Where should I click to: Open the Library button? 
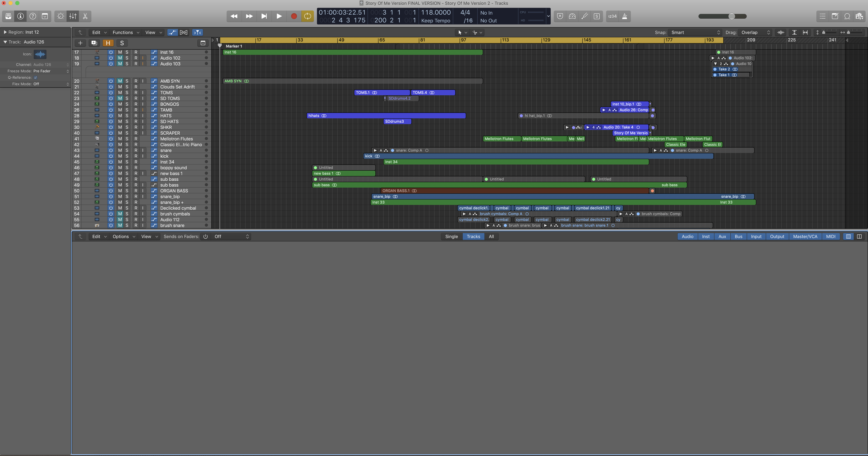click(8, 16)
